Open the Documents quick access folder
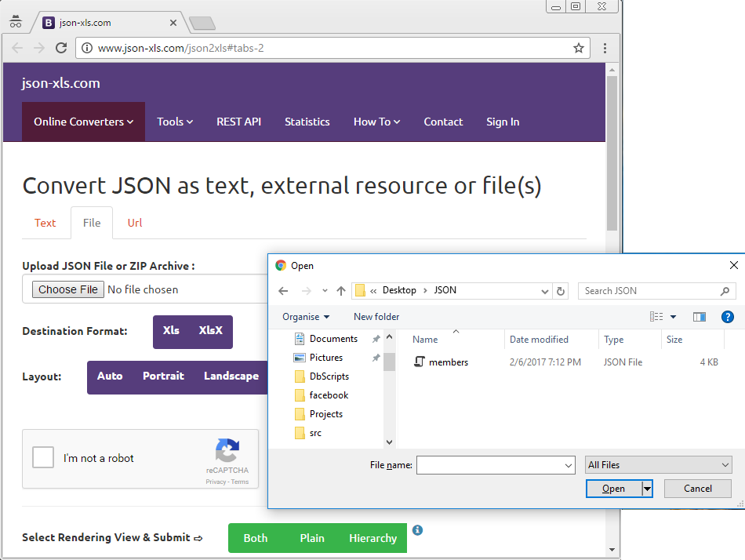The image size is (745, 560). [x=333, y=339]
